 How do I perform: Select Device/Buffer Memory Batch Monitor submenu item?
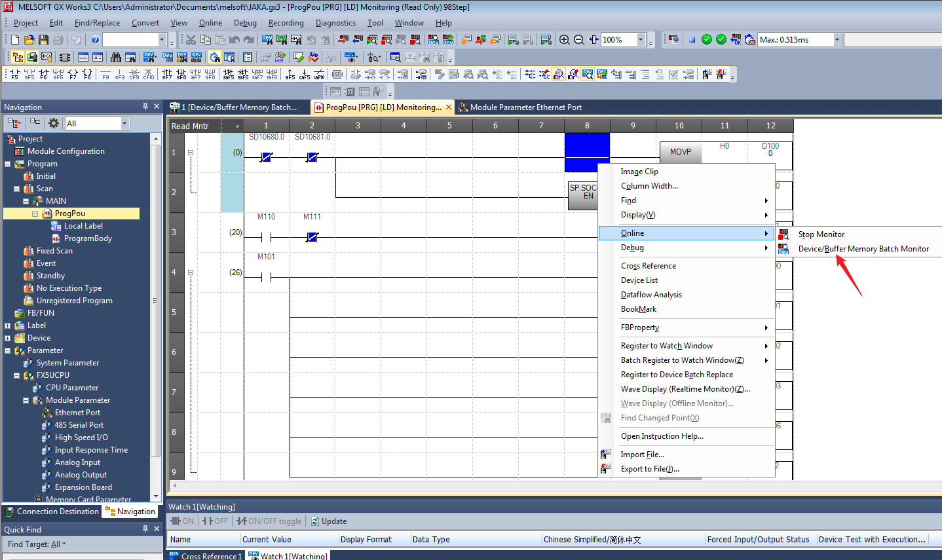coord(863,249)
